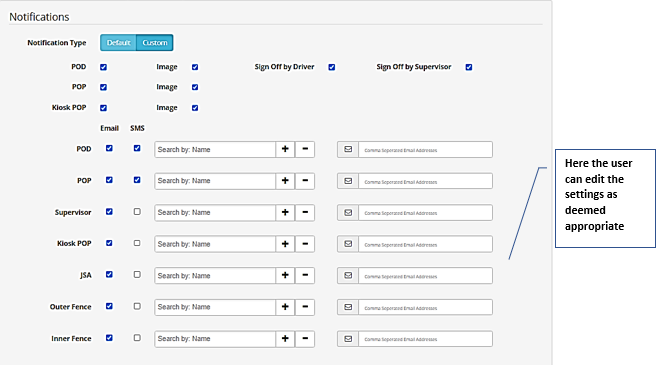
Task: Click the minus icon in JSA row
Action: pyautogui.click(x=305, y=275)
